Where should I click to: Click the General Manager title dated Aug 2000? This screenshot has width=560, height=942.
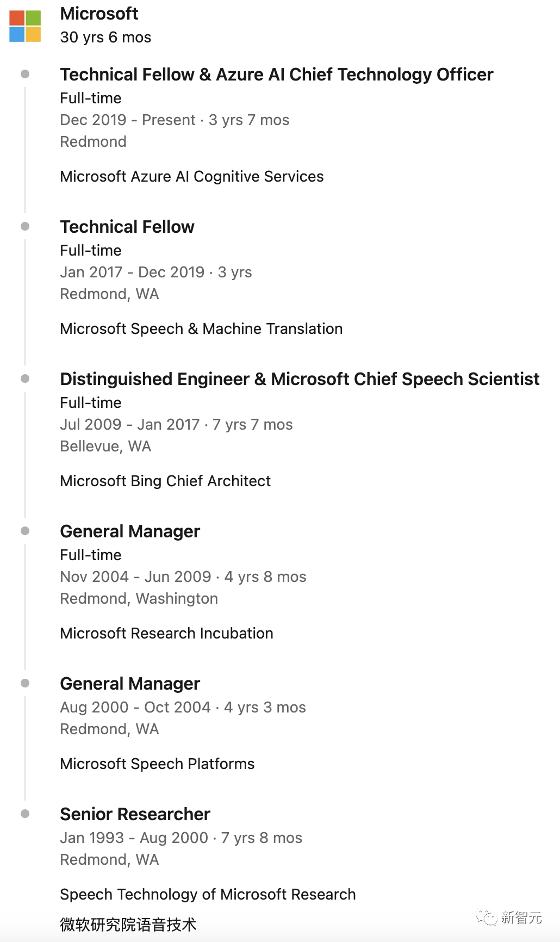tap(130, 684)
